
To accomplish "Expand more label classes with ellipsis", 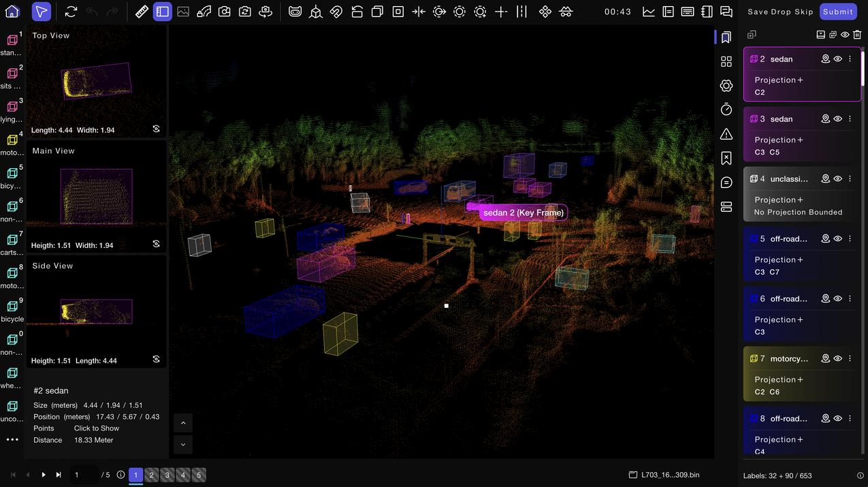I will click(x=12, y=440).
